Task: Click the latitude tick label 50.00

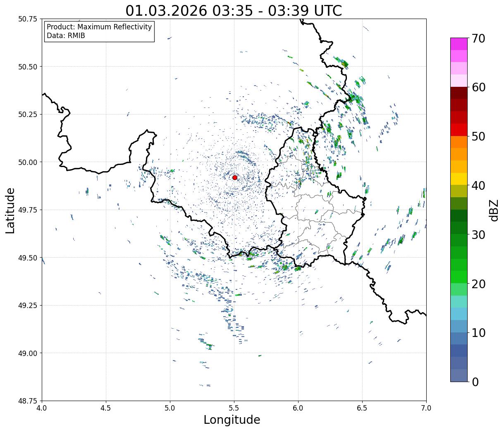Action: pos(28,162)
